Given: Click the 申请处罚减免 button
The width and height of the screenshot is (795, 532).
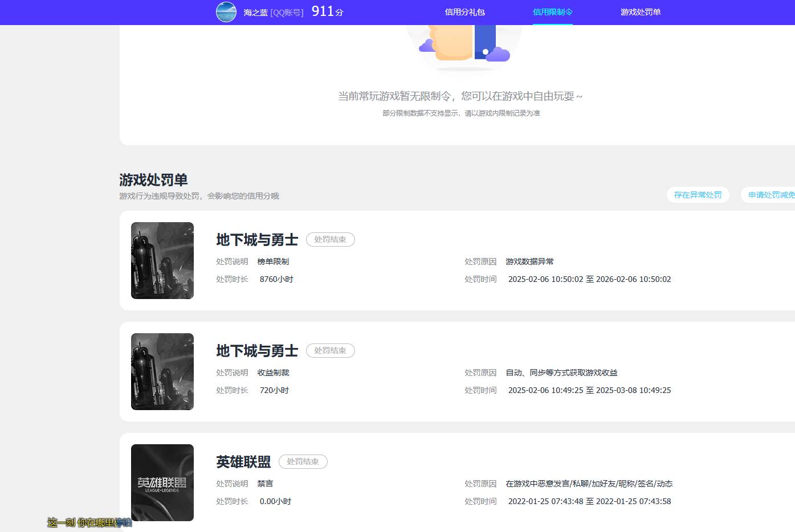Looking at the screenshot, I should (x=770, y=195).
